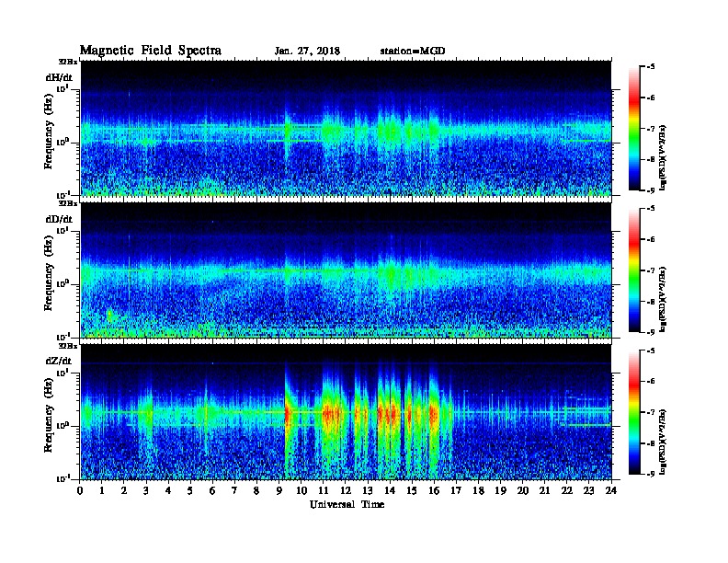Viewport: 728px width, 563px height.
Task: Click the '-9' tick on dH/dt color bar
Action: 651,190
